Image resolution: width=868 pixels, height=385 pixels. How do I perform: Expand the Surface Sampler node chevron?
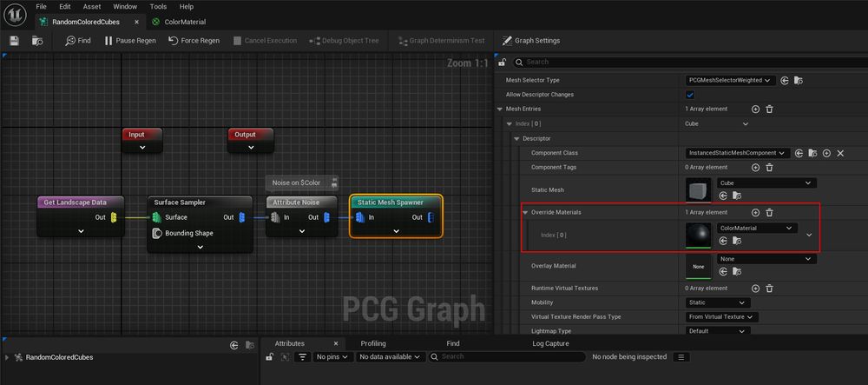[201, 247]
